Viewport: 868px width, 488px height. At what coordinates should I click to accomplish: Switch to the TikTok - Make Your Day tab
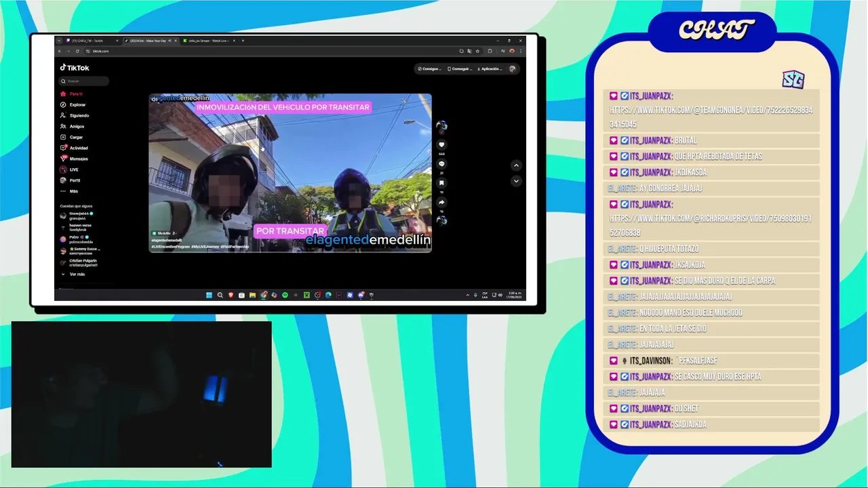pos(151,41)
